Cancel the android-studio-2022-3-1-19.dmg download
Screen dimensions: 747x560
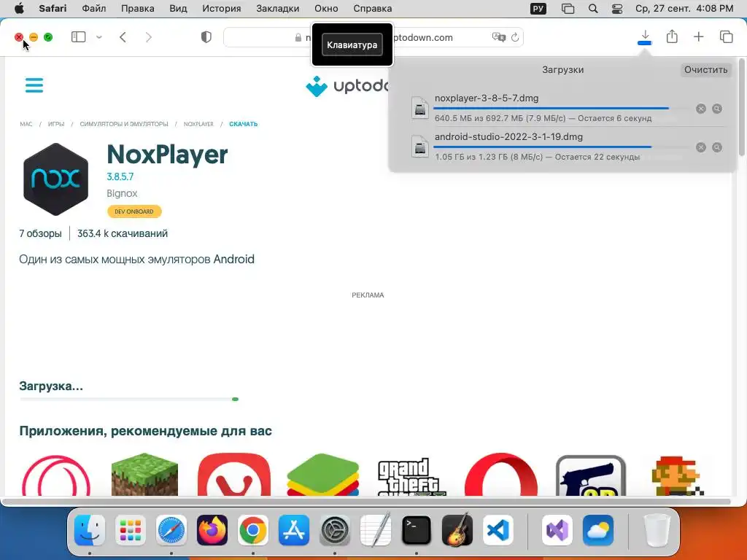click(x=701, y=147)
